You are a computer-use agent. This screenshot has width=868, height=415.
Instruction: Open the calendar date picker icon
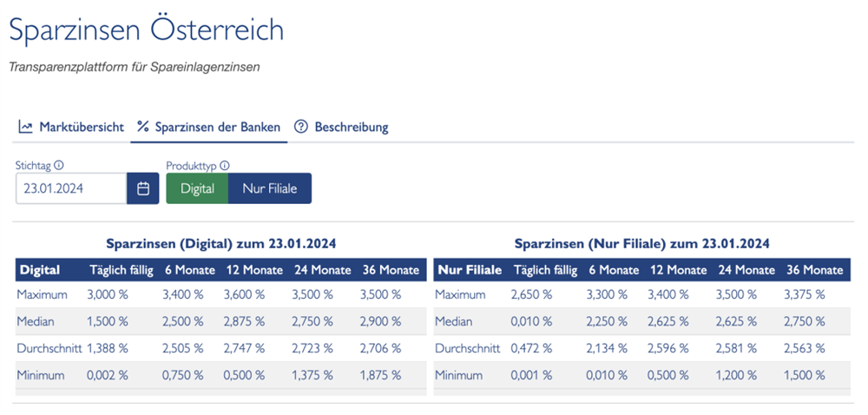(x=143, y=188)
